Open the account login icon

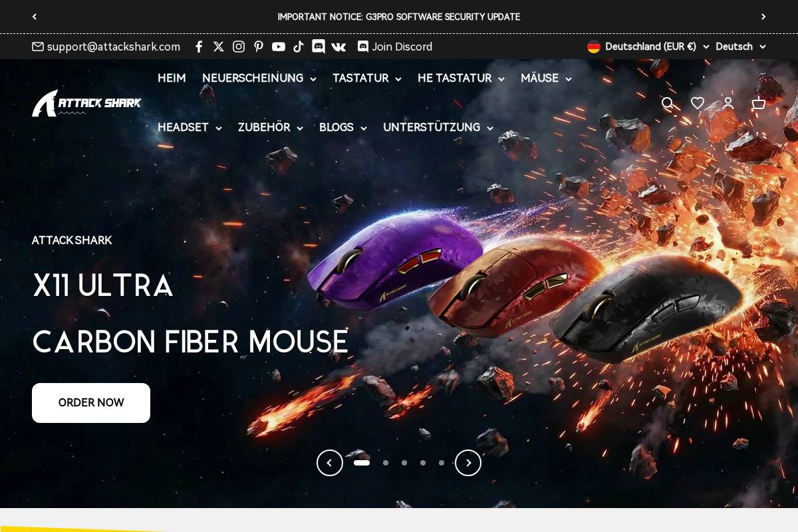(x=728, y=103)
